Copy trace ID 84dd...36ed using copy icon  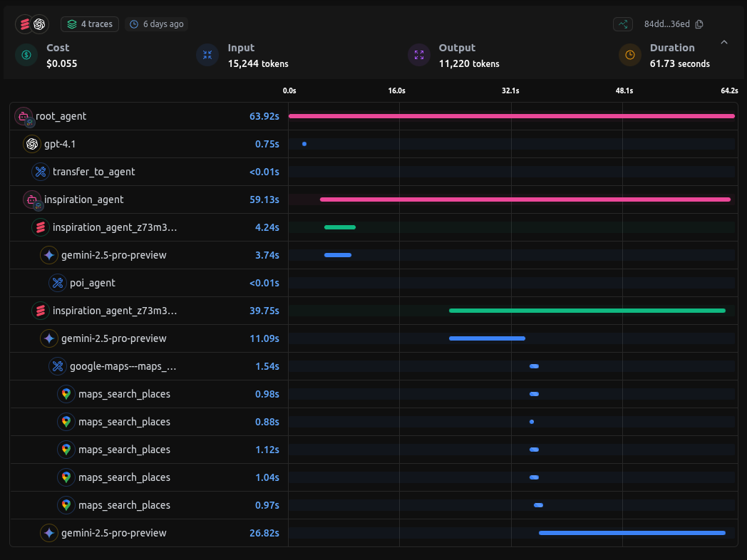coord(699,24)
